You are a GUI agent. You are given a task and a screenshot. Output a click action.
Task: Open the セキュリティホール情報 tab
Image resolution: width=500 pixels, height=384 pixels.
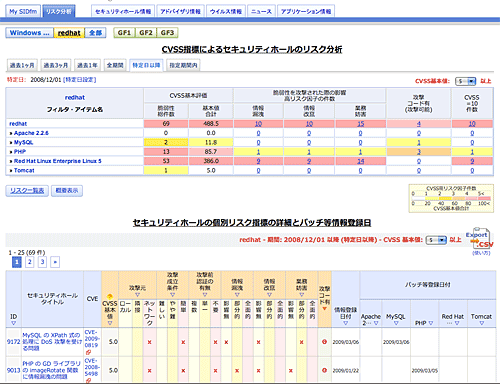123,11
